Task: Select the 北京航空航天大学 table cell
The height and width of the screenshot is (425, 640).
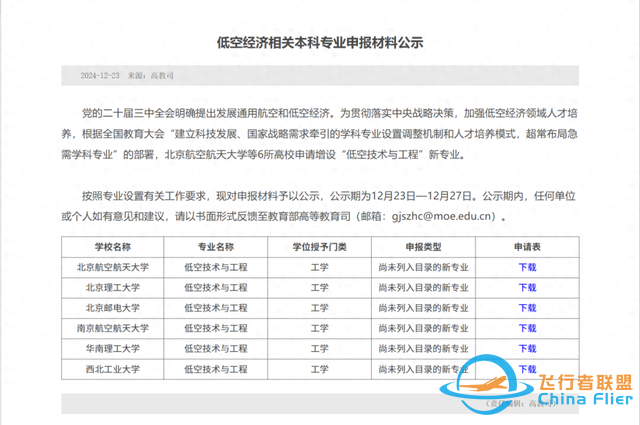Action: 113,267
